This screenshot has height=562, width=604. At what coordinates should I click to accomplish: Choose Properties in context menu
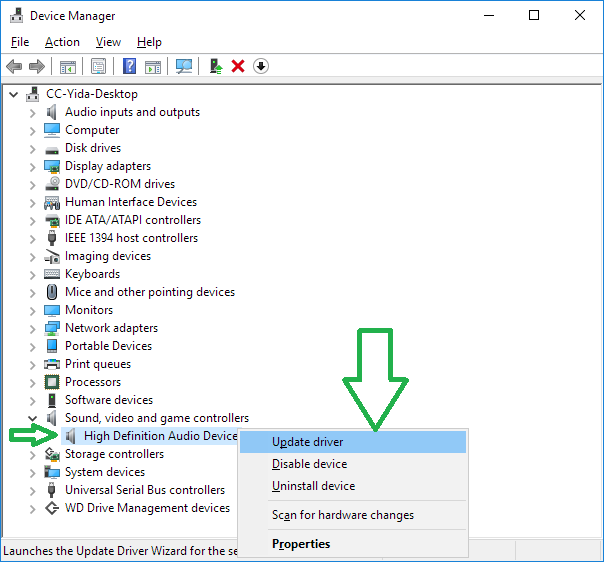[x=353, y=544]
